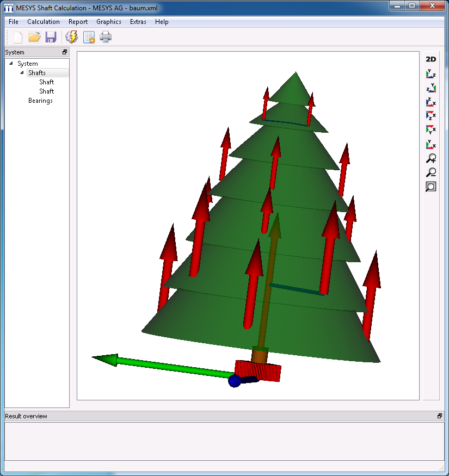Screen dimensions: 449x476
Task: Set the Z-down X-right axis view
Action: (431, 116)
